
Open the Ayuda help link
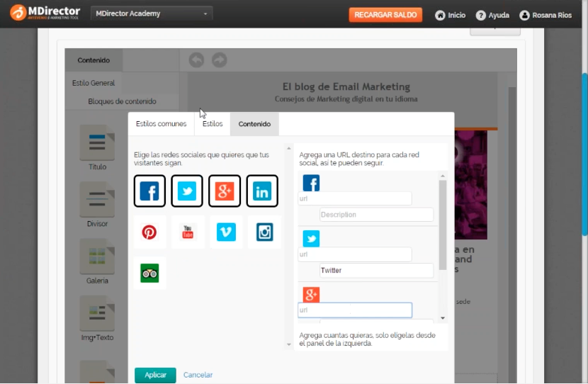pyautogui.click(x=492, y=15)
